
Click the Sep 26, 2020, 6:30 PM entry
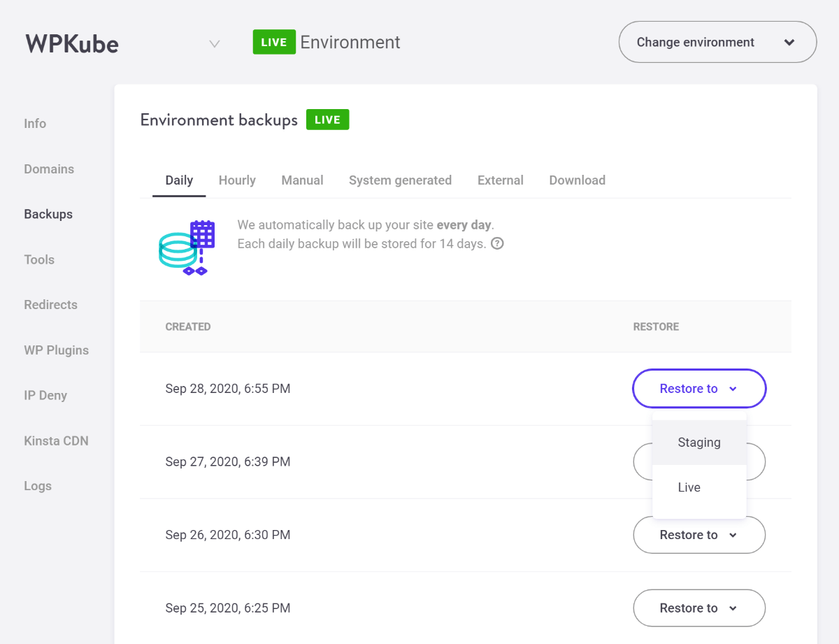point(228,535)
